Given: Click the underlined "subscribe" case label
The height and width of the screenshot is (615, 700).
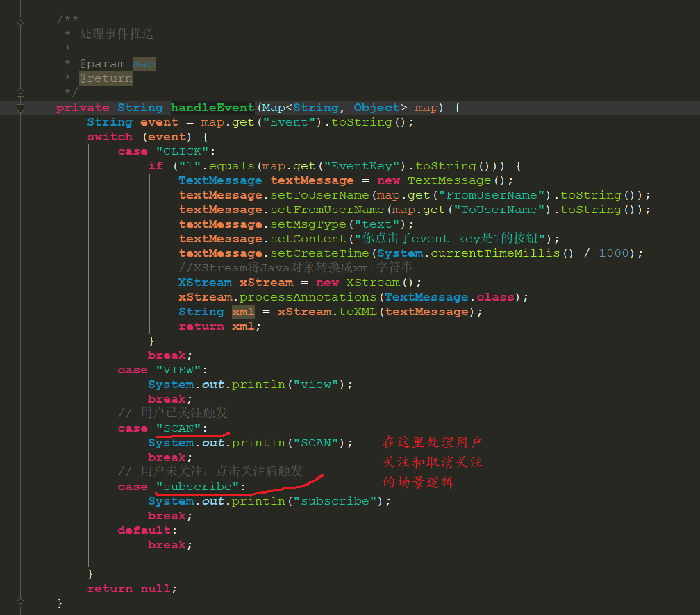Looking at the screenshot, I should [197, 487].
